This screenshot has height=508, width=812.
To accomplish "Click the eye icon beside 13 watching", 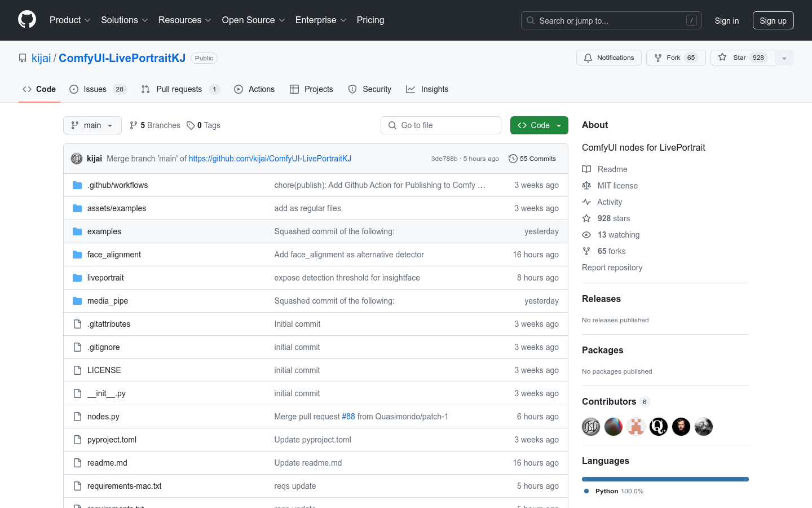I will click(x=586, y=235).
